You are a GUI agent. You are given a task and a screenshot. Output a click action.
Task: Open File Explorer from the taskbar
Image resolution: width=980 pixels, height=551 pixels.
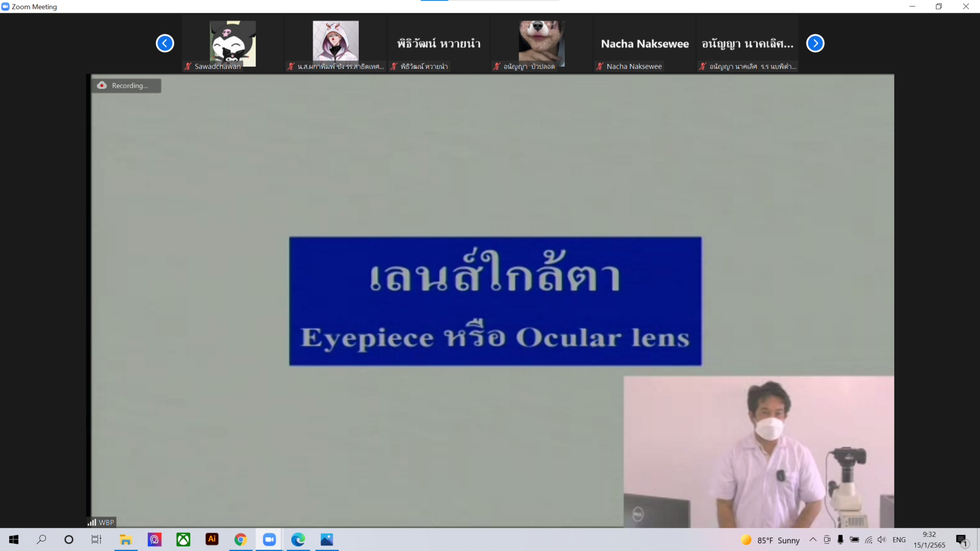[126, 539]
